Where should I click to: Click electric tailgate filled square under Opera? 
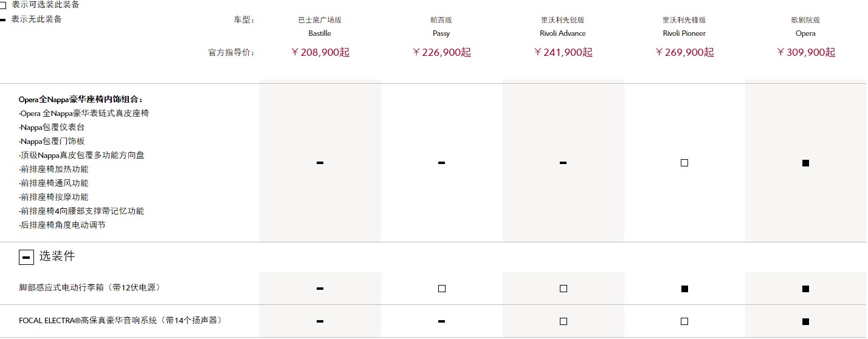coord(805,289)
